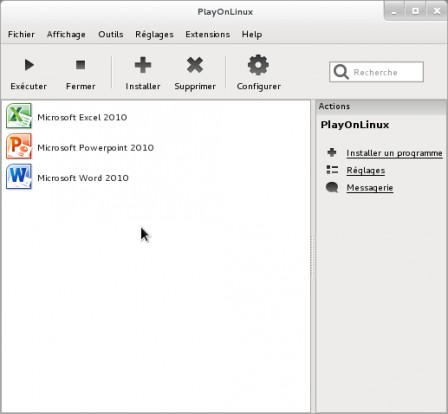Click the Supprimer cross icon
Image resolution: width=448 pixels, height=414 pixels.
(x=195, y=65)
